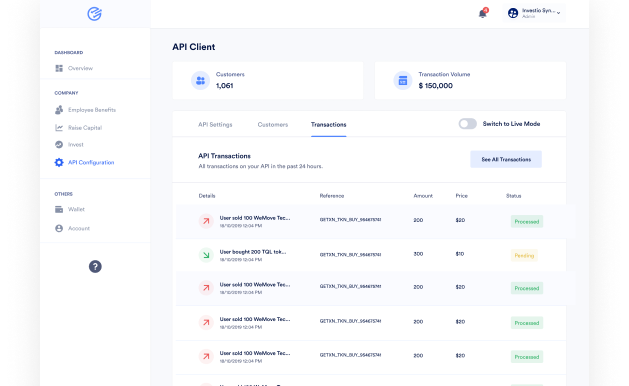
Task: Switch to the Customers tab
Action: tap(273, 124)
